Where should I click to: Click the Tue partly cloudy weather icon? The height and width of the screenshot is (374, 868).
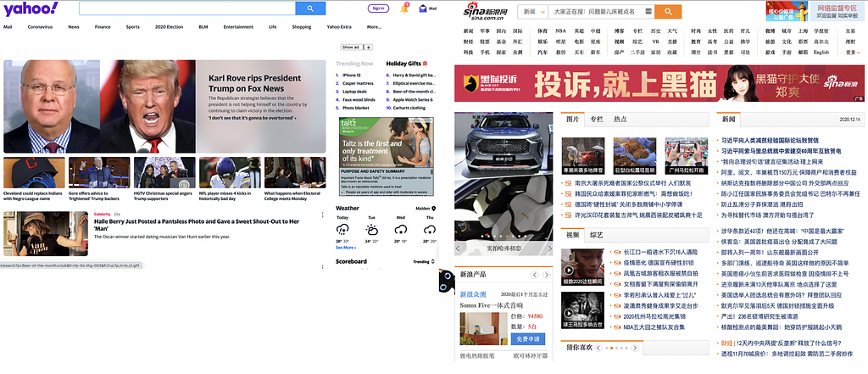[x=371, y=229]
